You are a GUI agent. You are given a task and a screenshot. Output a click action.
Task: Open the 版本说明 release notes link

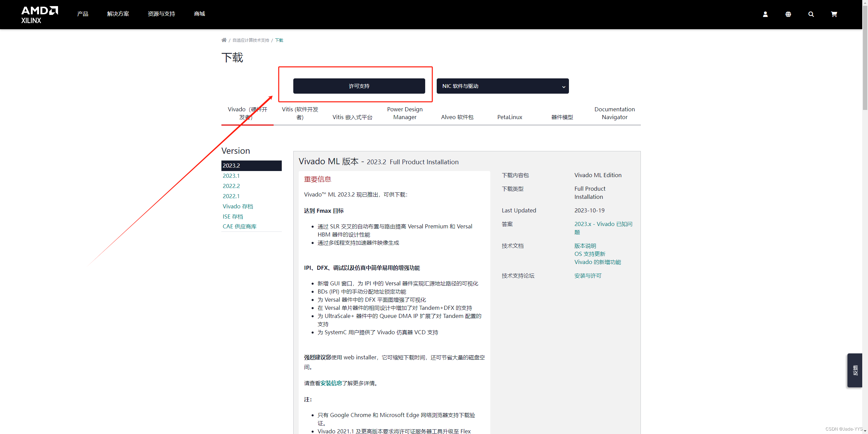[585, 246]
